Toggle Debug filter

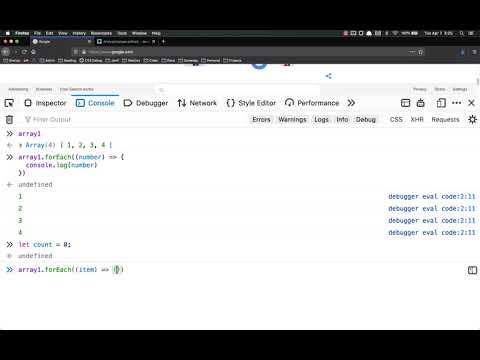[x=366, y=119]
